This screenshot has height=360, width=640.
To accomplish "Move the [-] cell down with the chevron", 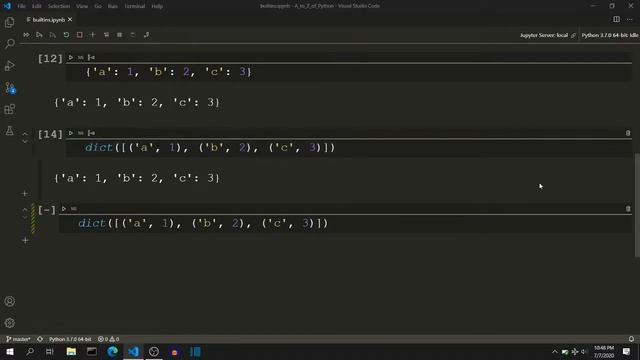I will pos(25,217).
